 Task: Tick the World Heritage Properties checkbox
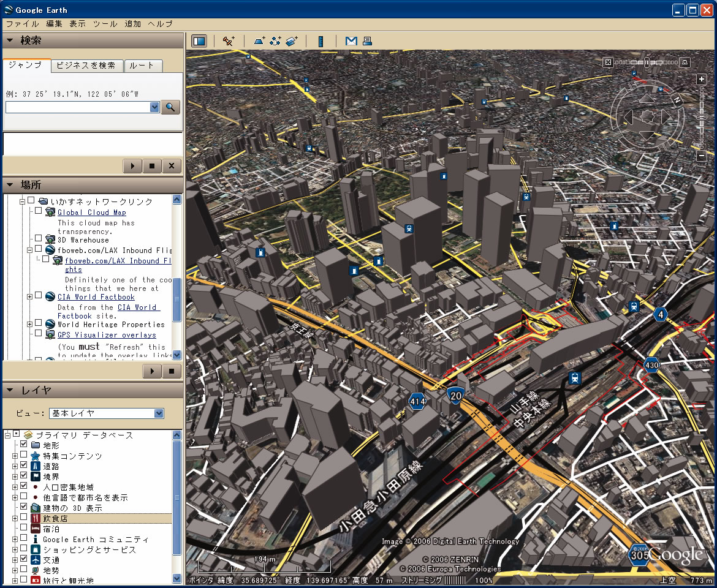click(x=39, y=323)
